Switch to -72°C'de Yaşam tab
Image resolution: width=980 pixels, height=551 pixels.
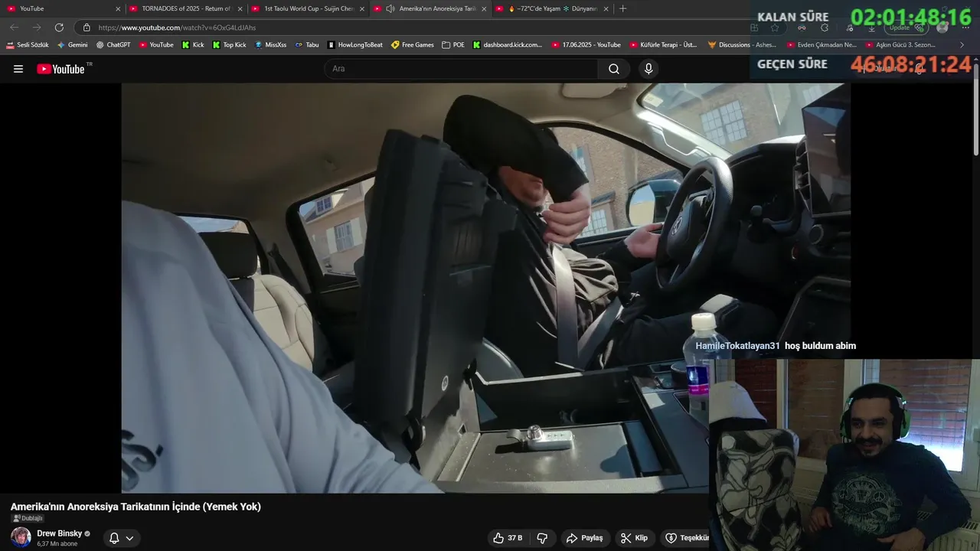coord(551,8)
